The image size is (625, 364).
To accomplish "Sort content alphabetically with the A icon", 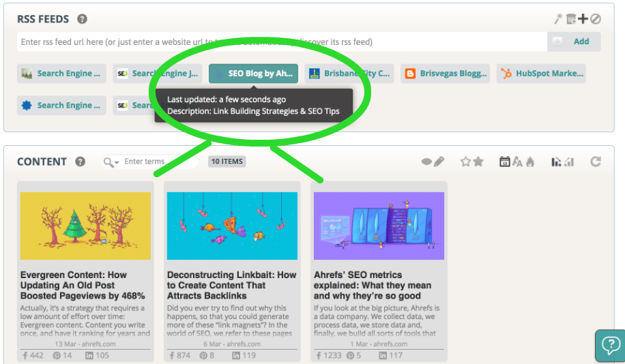I will (517, 162).
